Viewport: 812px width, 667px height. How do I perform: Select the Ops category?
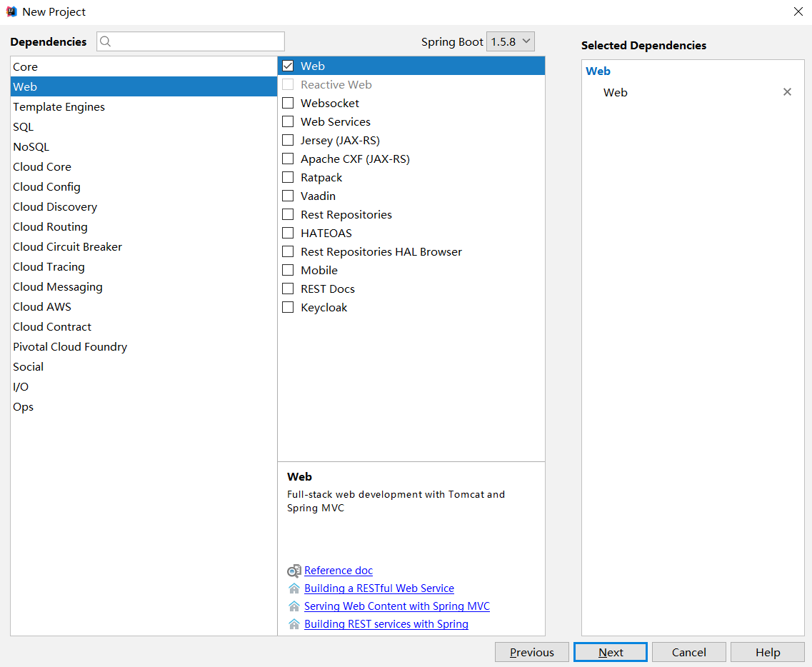[23, 406]
